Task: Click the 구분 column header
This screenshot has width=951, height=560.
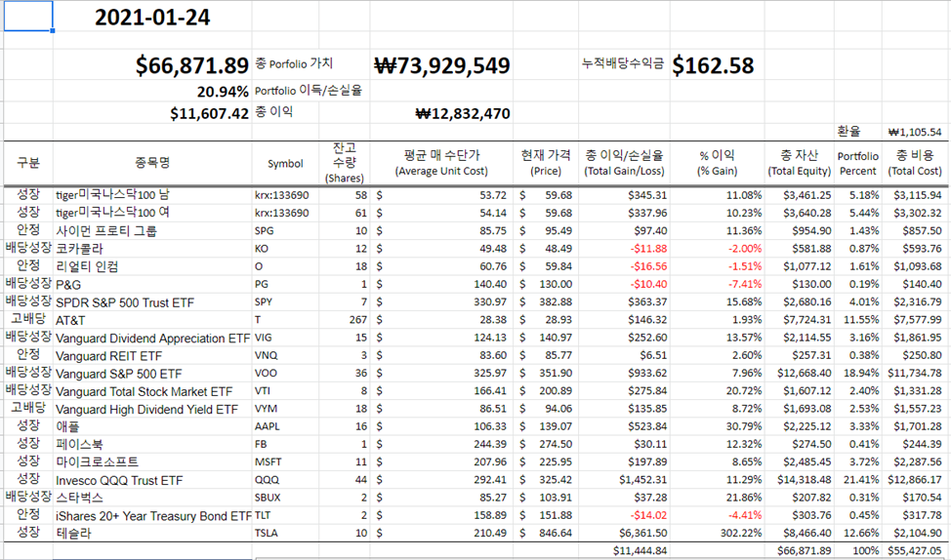Action: click(28, 162)
